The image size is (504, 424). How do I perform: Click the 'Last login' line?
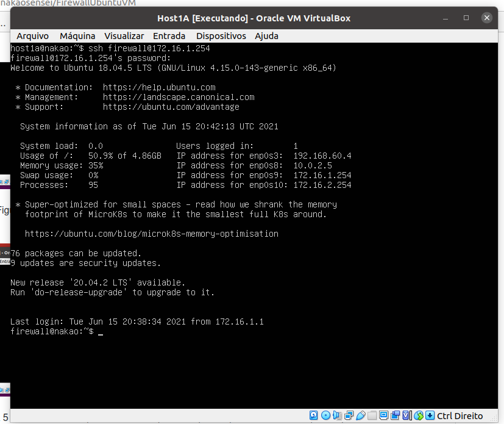click(x=137, y=322)
